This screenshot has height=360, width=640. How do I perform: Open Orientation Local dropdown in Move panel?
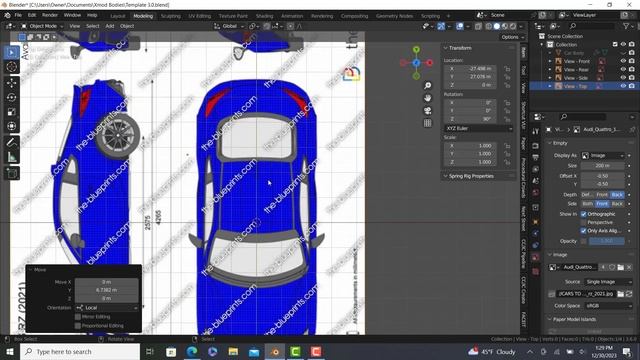107,307
